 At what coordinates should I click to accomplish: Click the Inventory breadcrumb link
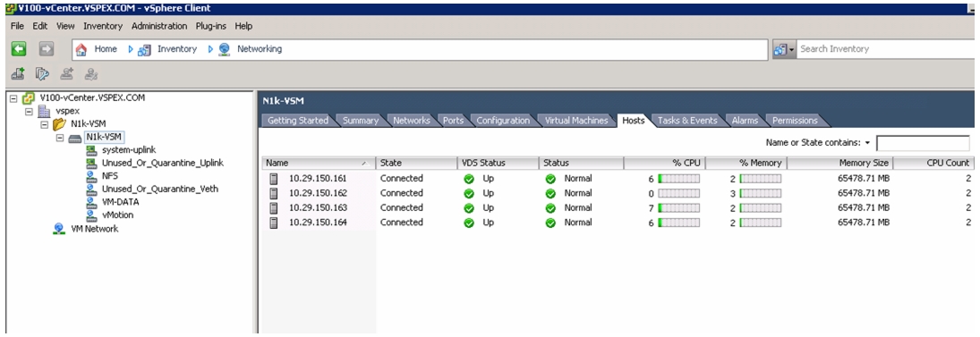177,48
